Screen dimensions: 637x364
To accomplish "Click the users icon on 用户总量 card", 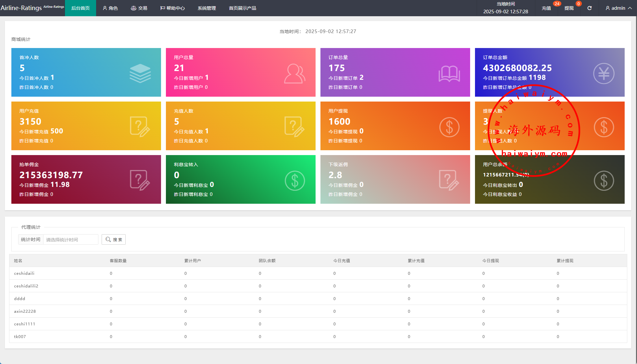I will click(294, 74).
